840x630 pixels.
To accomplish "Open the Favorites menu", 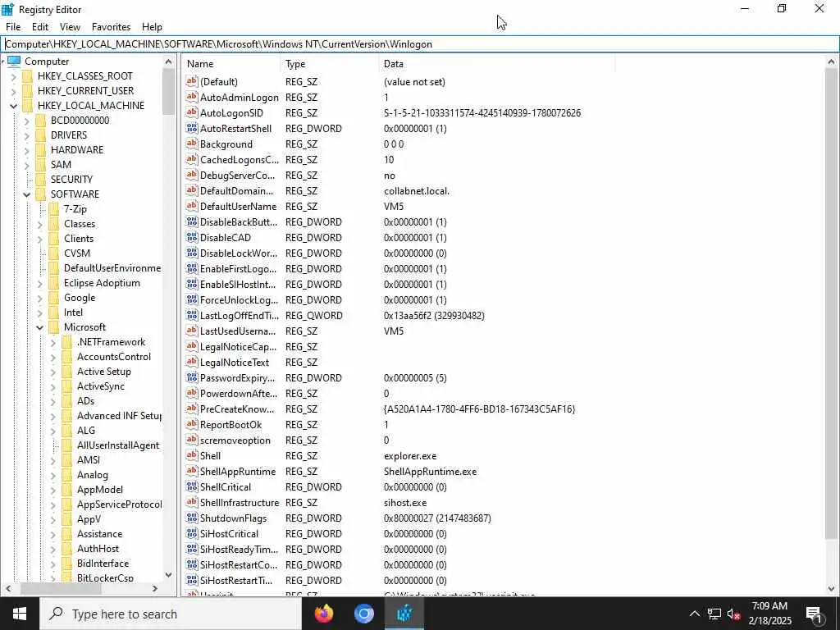I will [x=111, y=27].
